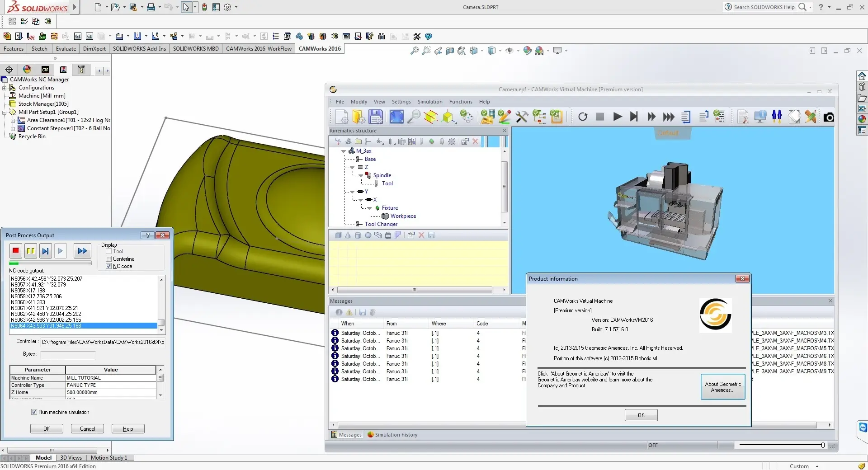
Task: Expand the Configurations node
Action: pos(5,88)
